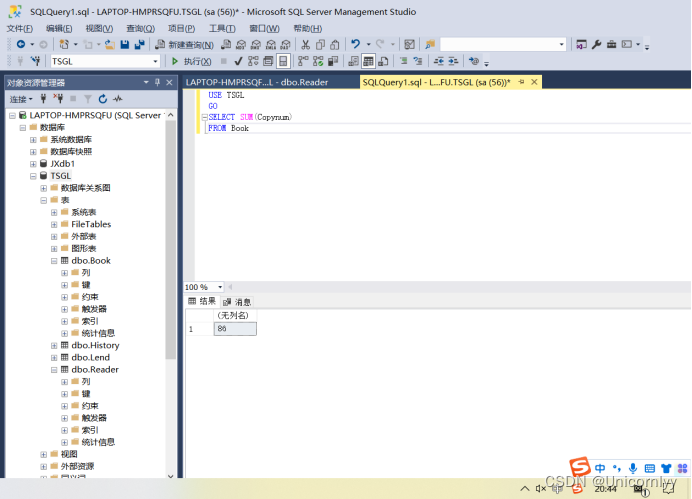Click the XMLA query icon
The height and width of the screenshot is (499, 692).
(x=271, y=44)
